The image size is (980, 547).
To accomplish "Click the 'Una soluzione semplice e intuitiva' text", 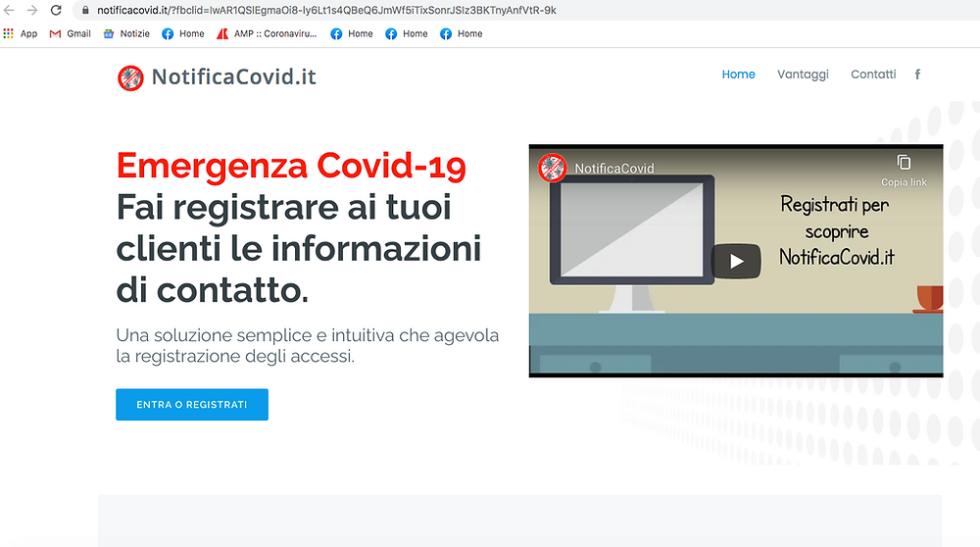I will point(308,345).
